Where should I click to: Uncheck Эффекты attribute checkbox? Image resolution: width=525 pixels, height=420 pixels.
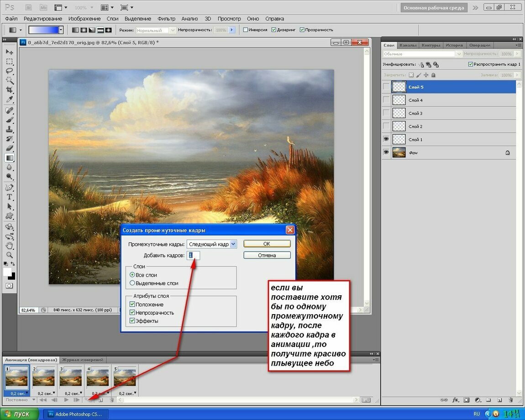point(132,320)
